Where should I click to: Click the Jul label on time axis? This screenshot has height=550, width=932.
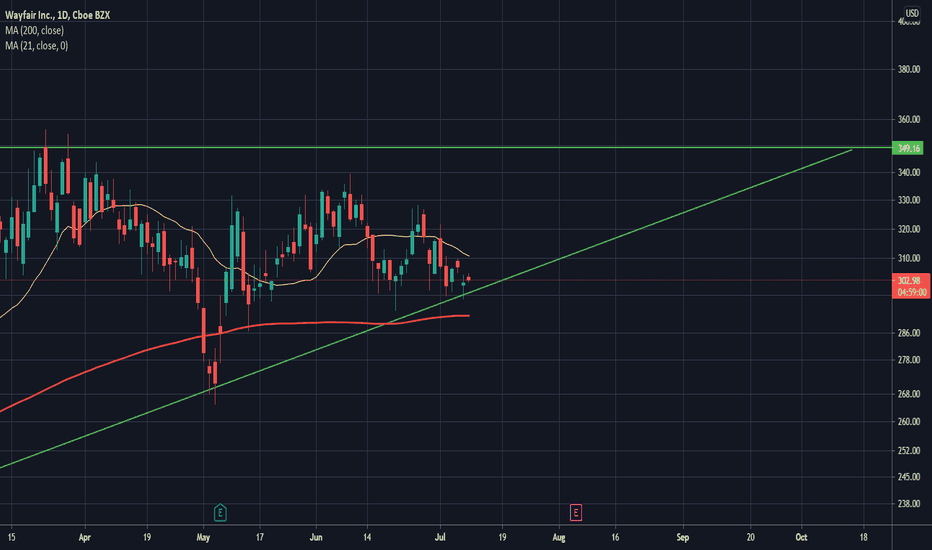click(x=440, y=538)
